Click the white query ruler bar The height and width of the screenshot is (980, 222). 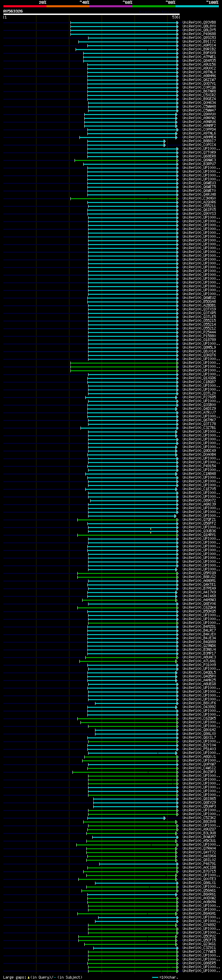pos(92,14)
